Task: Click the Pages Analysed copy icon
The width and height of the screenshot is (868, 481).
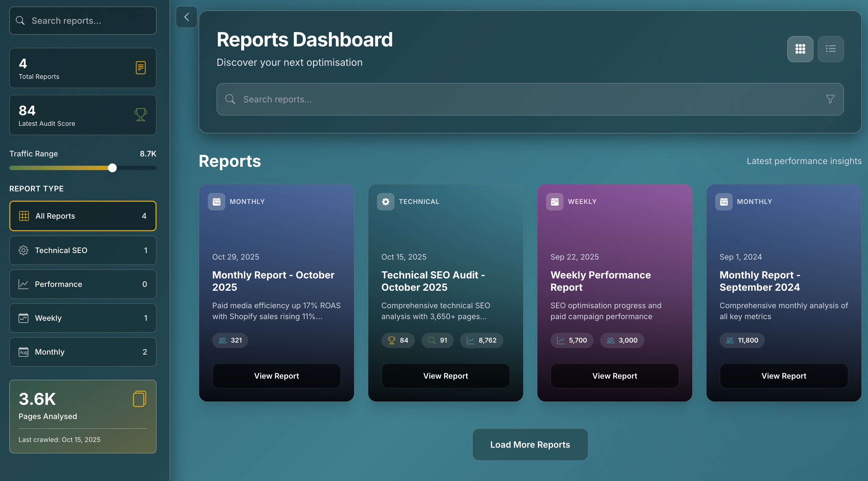Action: tap(139, 399)
